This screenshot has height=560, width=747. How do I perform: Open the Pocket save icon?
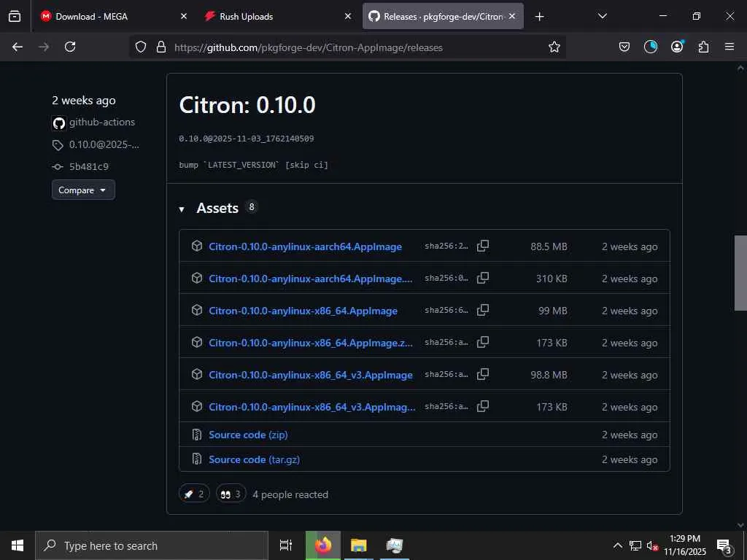coord(624,47)
